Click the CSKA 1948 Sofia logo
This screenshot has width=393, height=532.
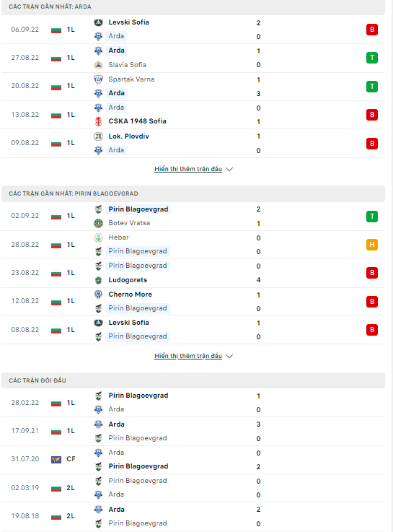coord(98,121)
